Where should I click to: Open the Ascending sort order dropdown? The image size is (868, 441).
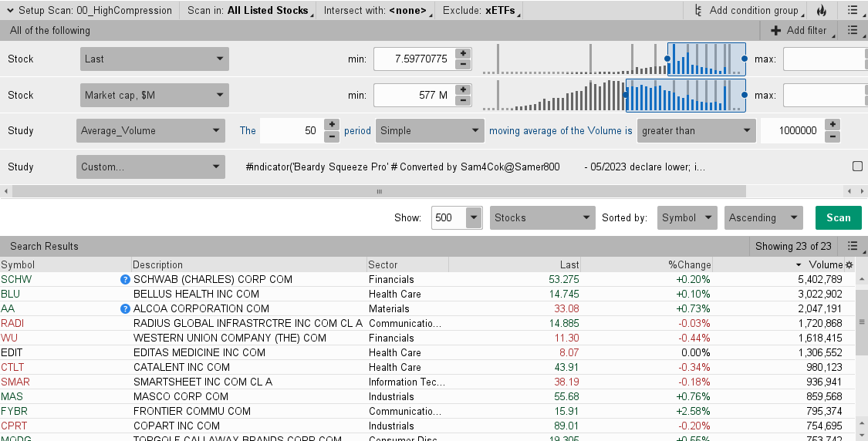coord(763,217)
